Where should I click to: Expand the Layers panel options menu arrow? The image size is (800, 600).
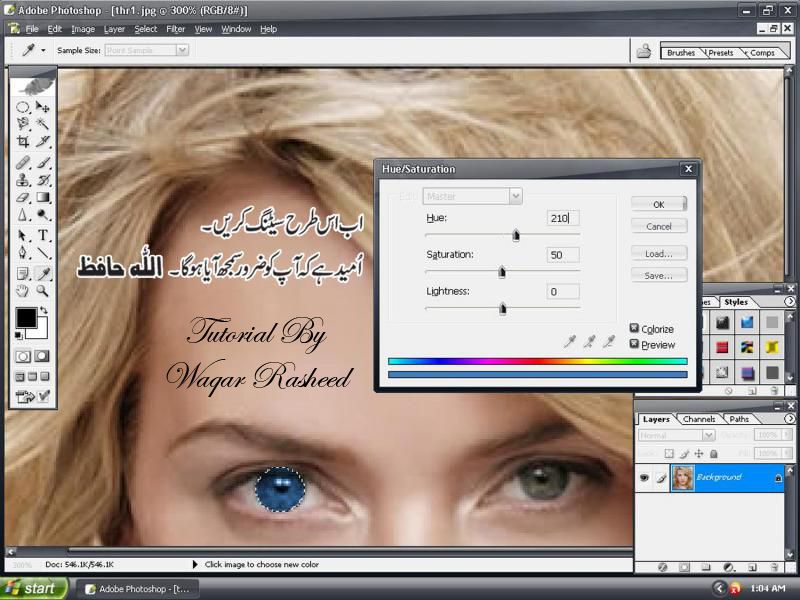[x=789, y=419]
